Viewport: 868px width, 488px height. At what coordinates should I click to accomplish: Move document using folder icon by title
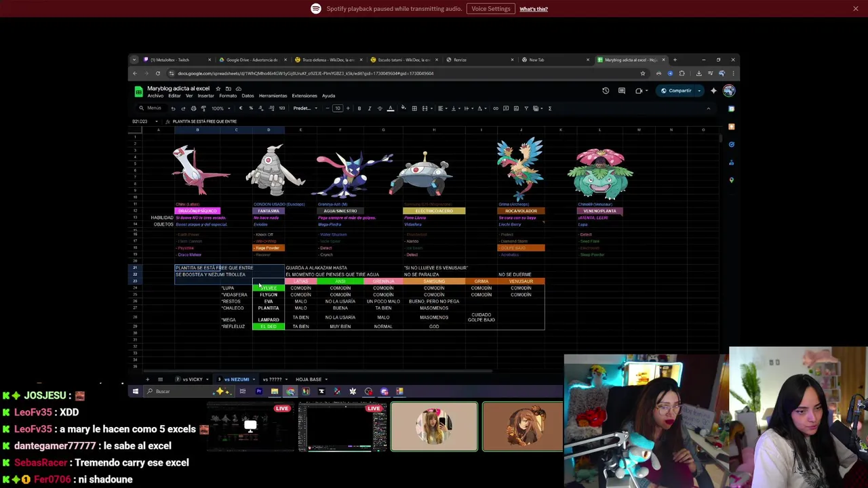pyautogui.click(x=228, y=89)
